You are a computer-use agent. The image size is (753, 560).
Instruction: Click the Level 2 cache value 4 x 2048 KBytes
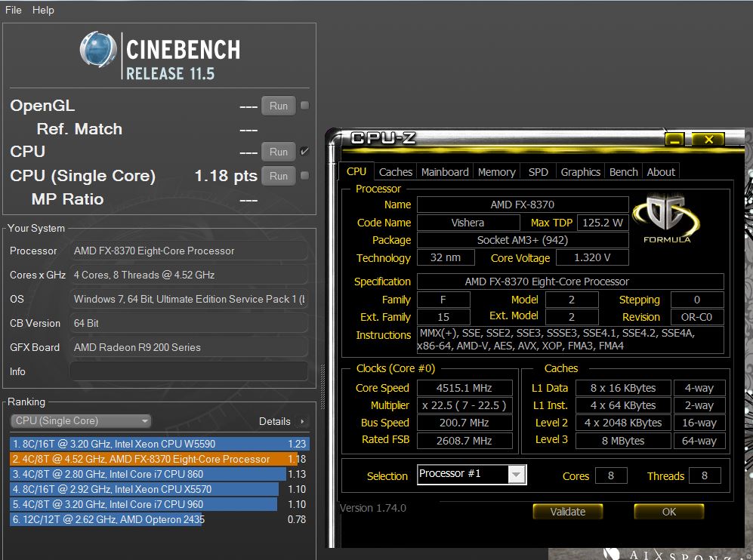point(623,423)
